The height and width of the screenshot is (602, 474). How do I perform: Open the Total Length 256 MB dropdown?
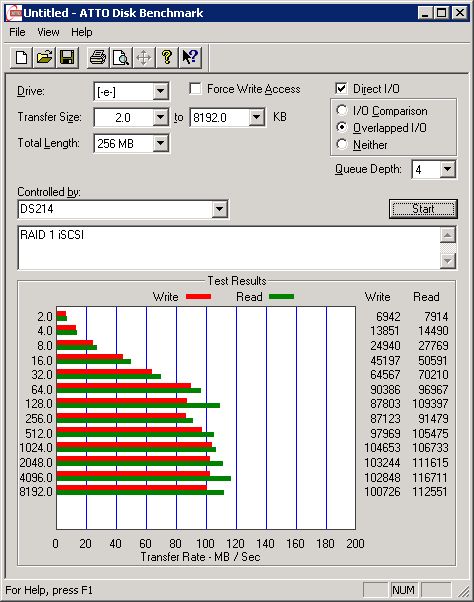(x=160, y=143)
